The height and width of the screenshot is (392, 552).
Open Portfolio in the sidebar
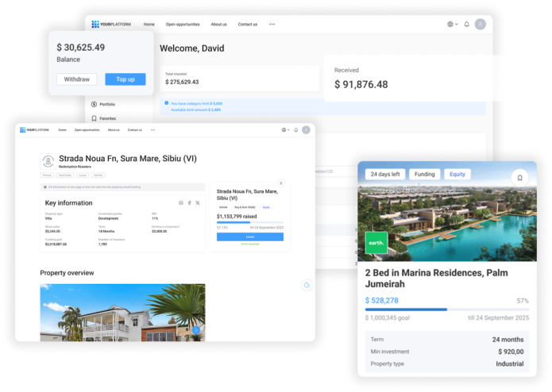103,105
